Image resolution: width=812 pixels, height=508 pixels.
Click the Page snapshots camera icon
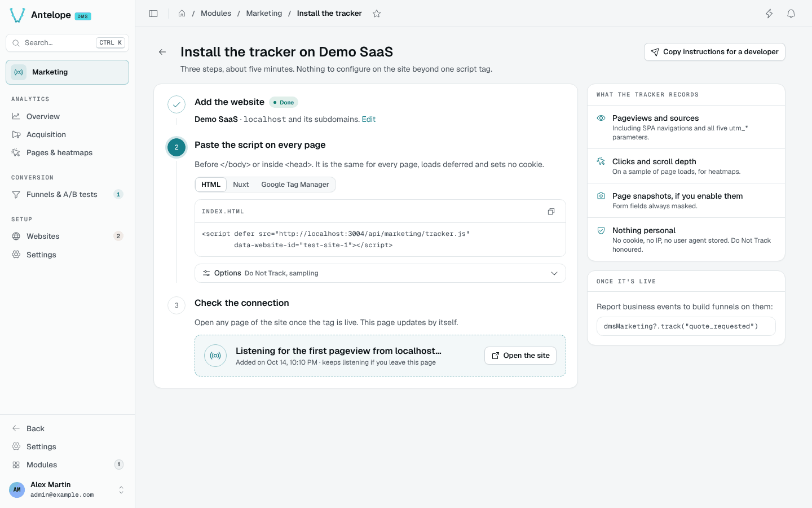601,196
